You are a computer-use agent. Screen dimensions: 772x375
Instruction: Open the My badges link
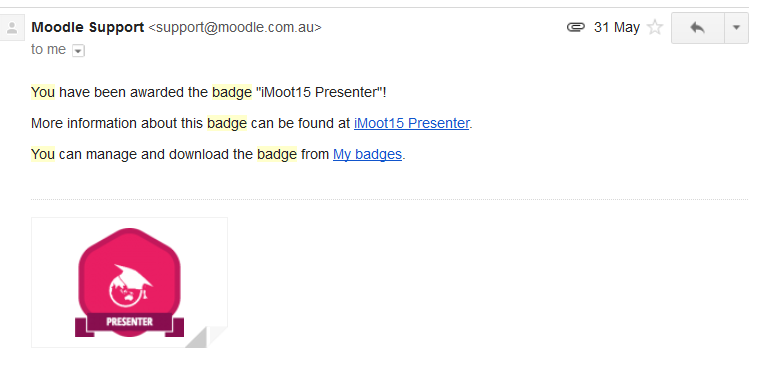tap(367, 155)
